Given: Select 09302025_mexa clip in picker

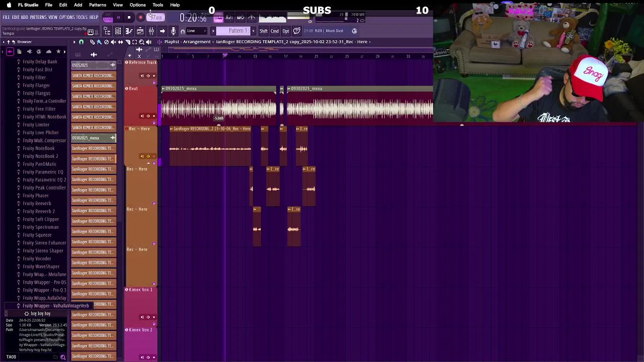Looking at the screenshot, I should pos(94,138).
